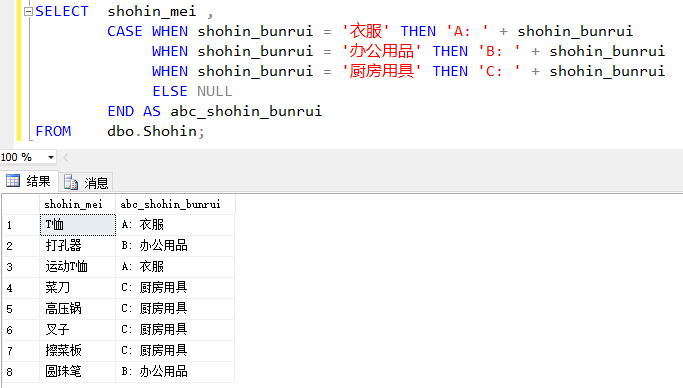Click the ELSE keyword in the query
This screenshot has width=683, height=388.
[170, 91]
